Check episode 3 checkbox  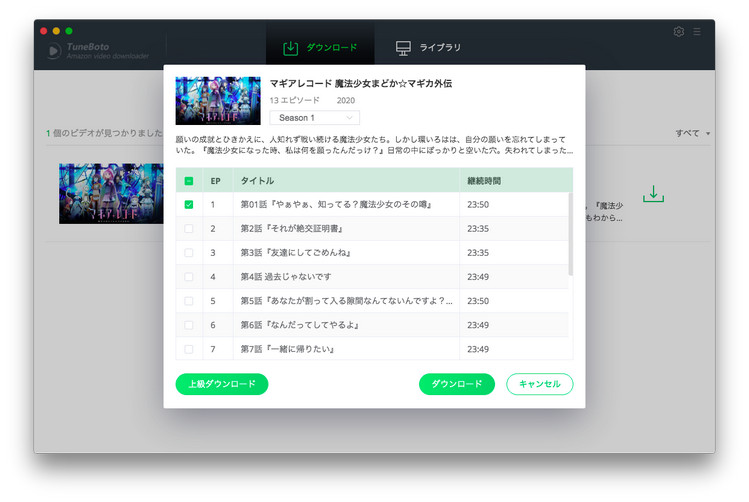pos(189,253)
